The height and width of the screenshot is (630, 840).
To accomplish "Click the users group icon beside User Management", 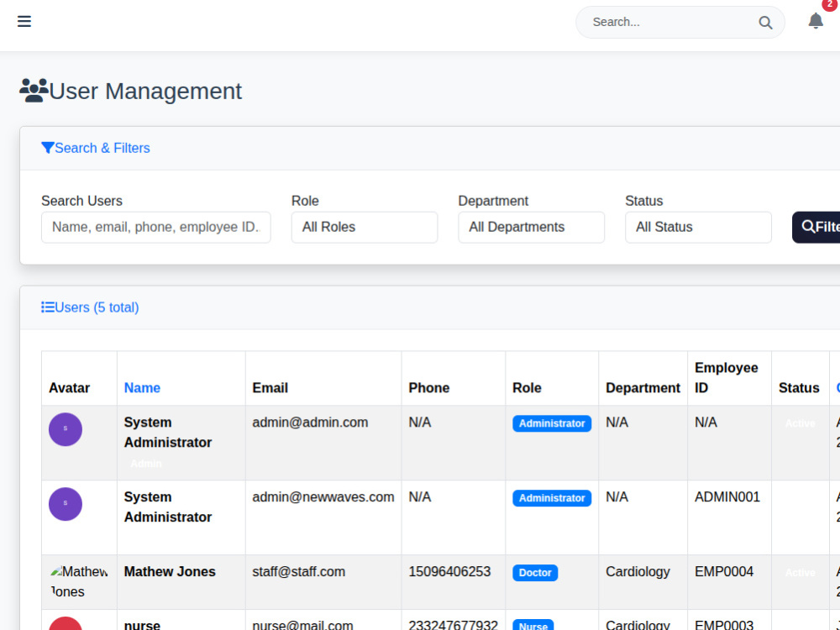I will tap(34, 91).
